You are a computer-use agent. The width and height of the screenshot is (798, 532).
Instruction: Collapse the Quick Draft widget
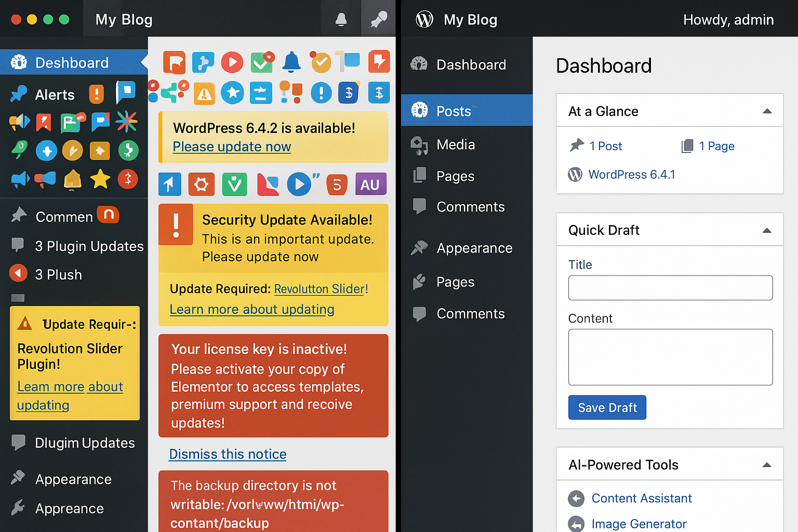pyautogui.click(x=767, y=230)
